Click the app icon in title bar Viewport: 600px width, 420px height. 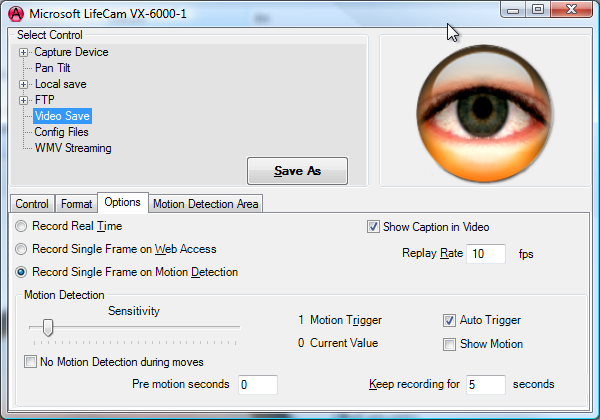click(15, 13)
